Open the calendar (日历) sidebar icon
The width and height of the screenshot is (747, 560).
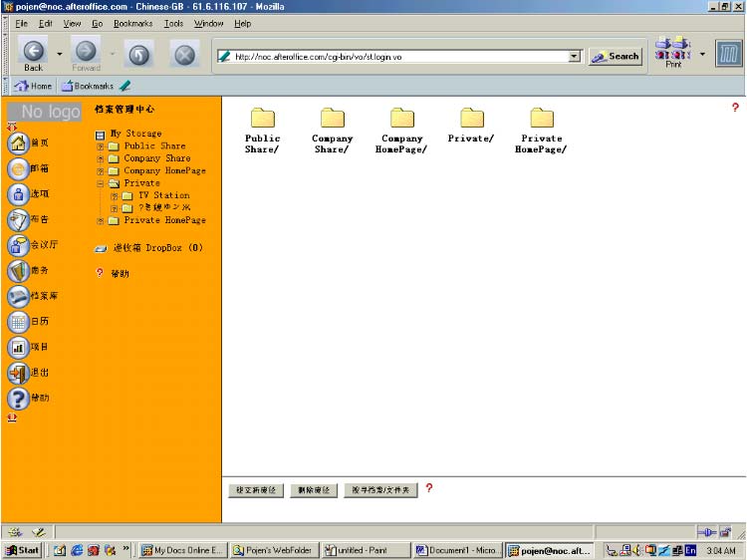[x=18, y=322]
